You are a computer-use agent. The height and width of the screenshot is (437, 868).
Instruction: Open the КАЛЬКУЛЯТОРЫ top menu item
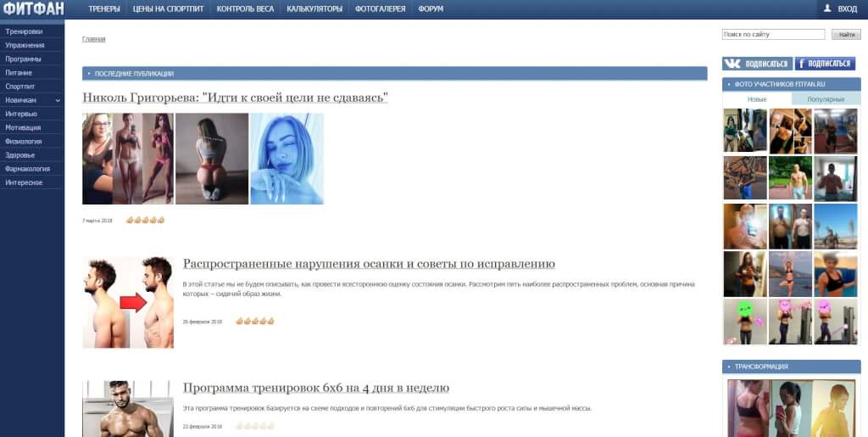[x=314, y=9]
